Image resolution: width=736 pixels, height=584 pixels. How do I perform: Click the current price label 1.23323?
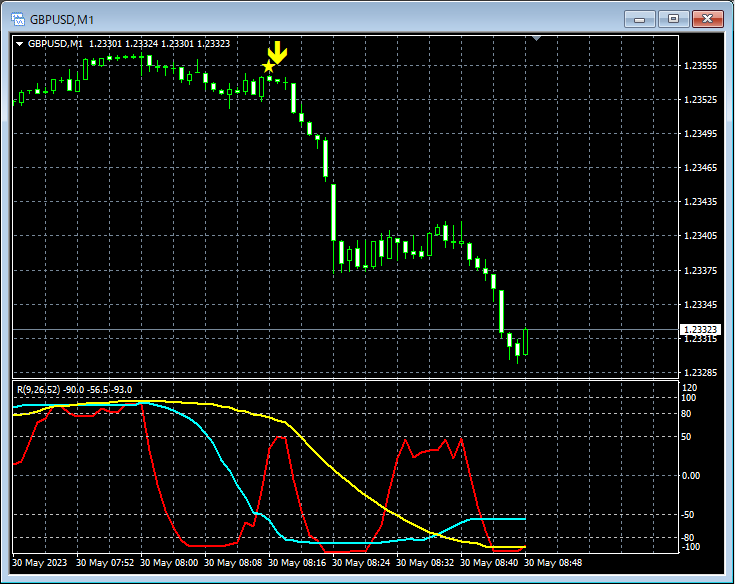tap(700, 330)
